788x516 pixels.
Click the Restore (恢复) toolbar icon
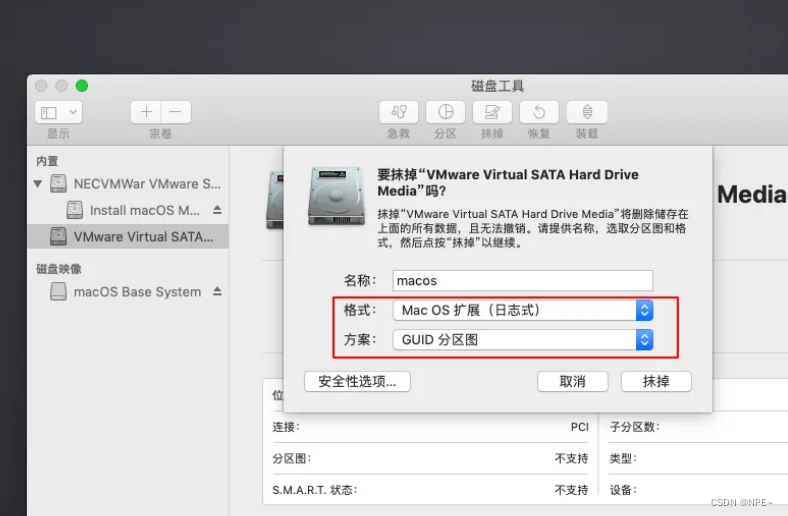pyautogui.click(x=539, y=112)
